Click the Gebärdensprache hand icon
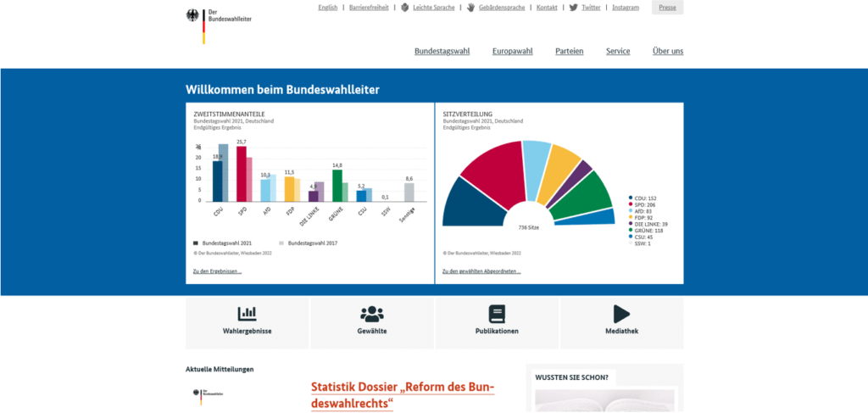 470,8
